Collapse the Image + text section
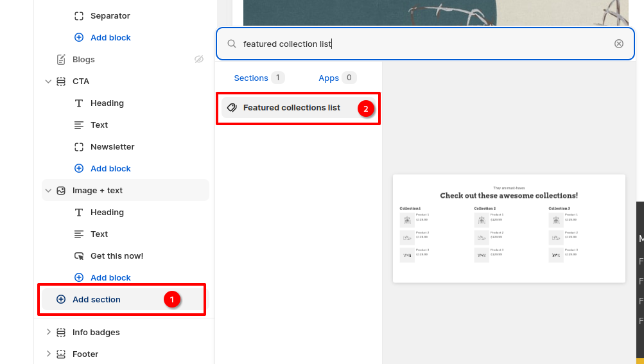 point(48,191)
